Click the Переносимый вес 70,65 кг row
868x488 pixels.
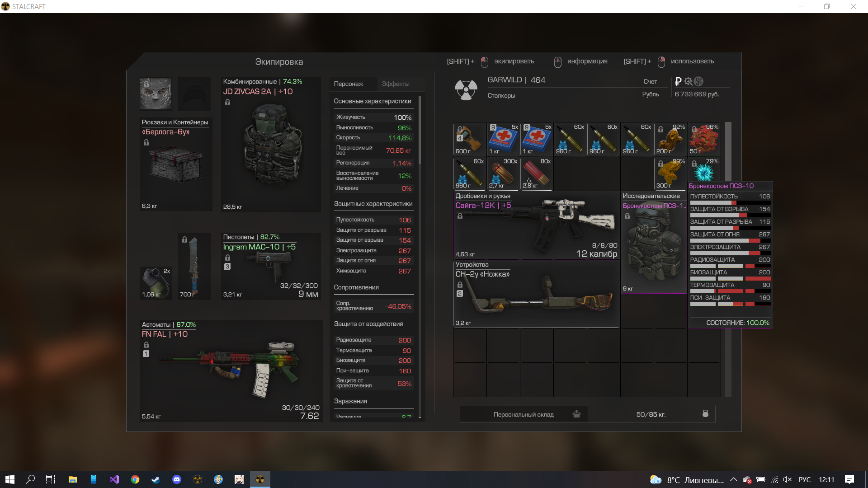(373, 150)
